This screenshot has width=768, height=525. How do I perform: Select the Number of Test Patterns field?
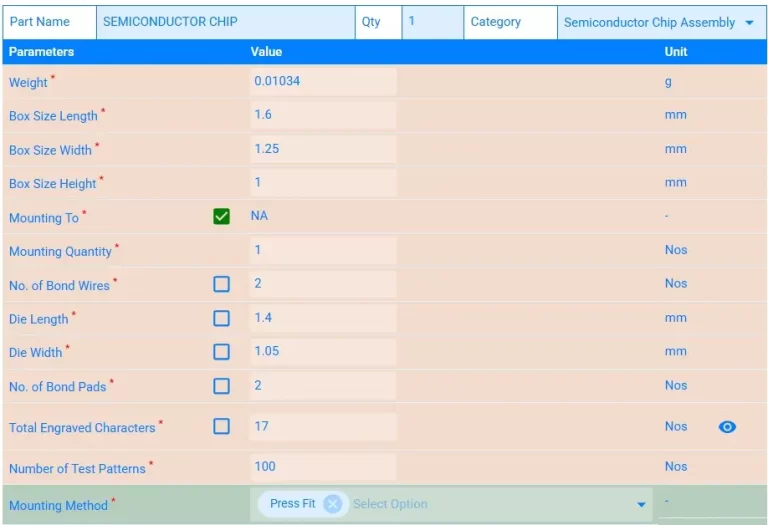click(323, 467)
